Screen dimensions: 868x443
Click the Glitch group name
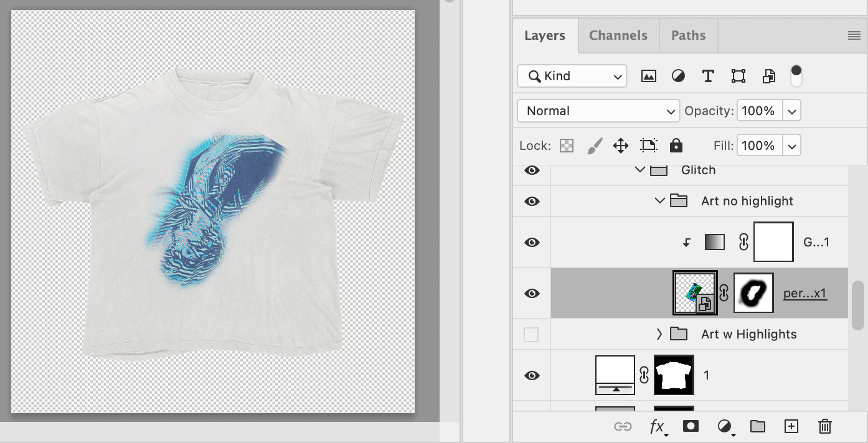pos(699,170)
